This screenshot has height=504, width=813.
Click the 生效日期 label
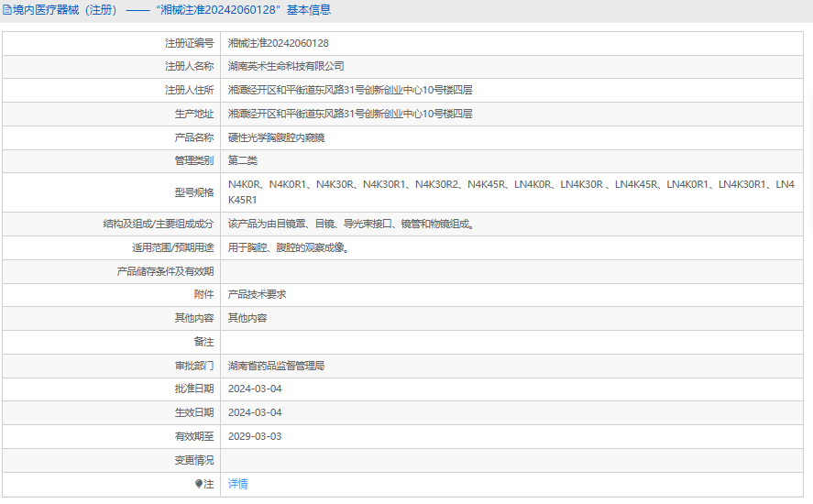[194, 412]
